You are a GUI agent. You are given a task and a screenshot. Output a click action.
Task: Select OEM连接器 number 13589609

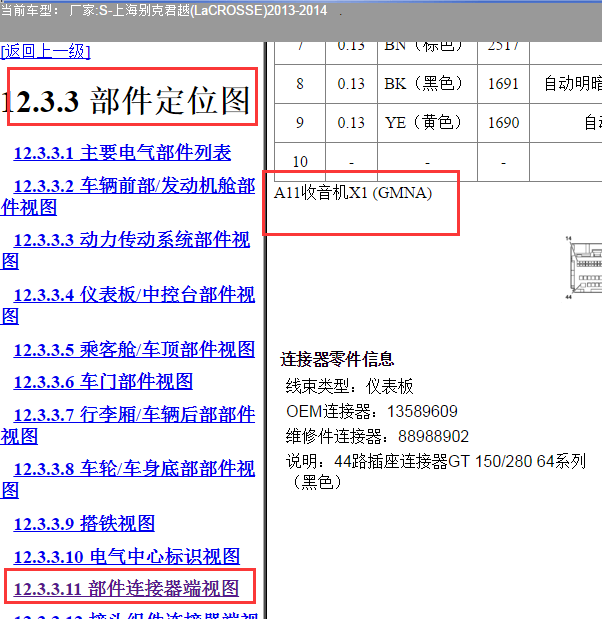[422, 411]
